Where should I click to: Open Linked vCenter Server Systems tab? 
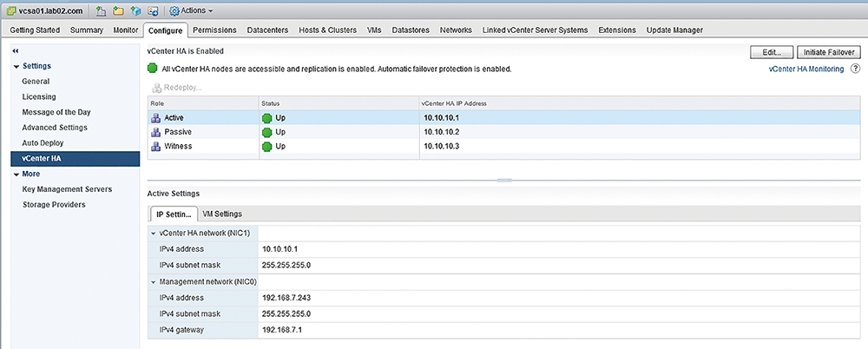536,30
